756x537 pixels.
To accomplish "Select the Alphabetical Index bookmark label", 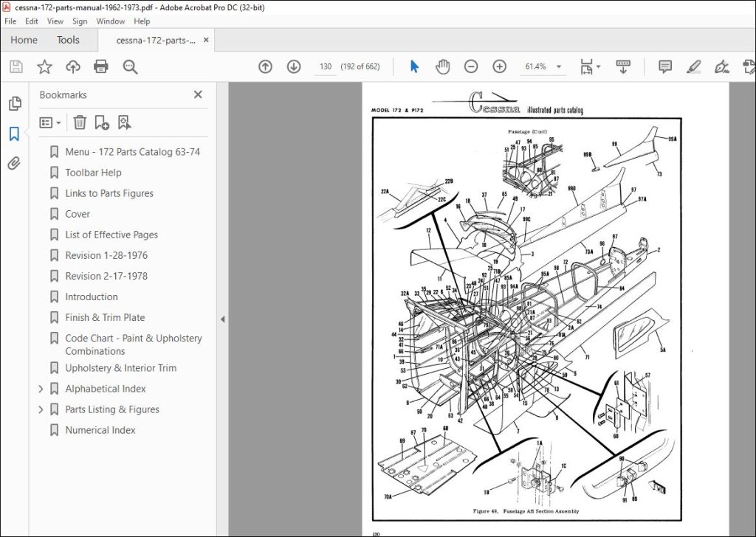I will pos(105,389).
